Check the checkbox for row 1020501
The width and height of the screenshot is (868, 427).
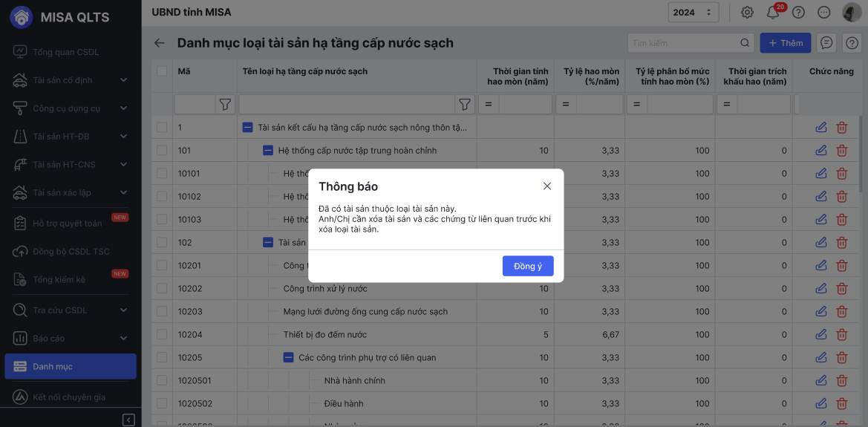pos(162,381)
